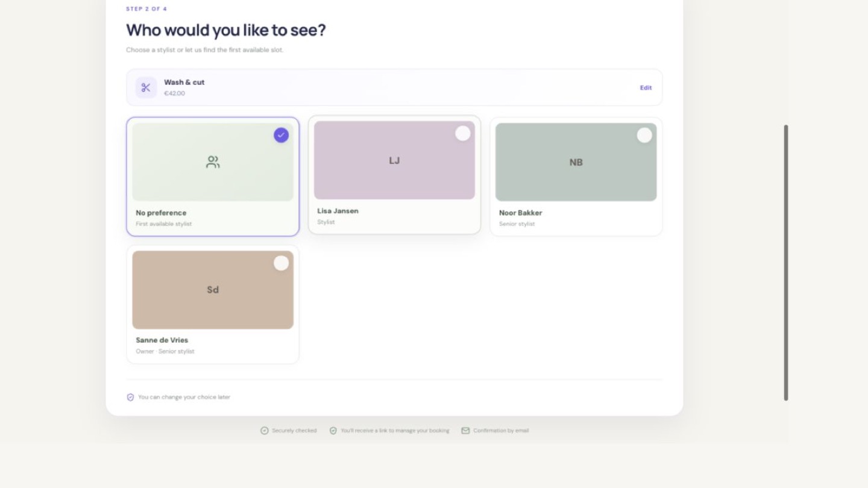Click the €42.00 price text
This screenshot has height=488, width=868.
coord(175,93)
